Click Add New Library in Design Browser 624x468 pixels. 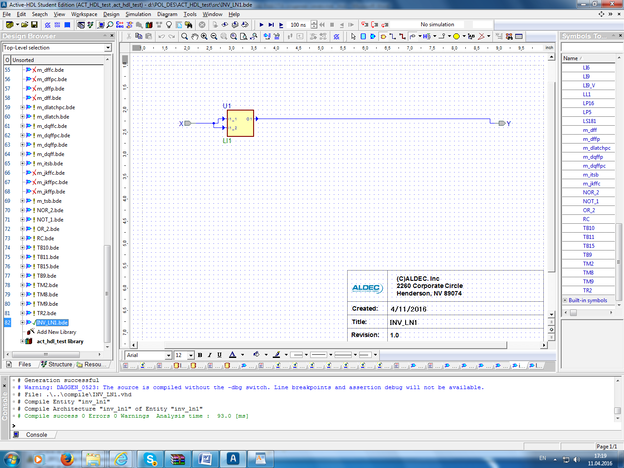pyautogui.click(x=58, y=332)
